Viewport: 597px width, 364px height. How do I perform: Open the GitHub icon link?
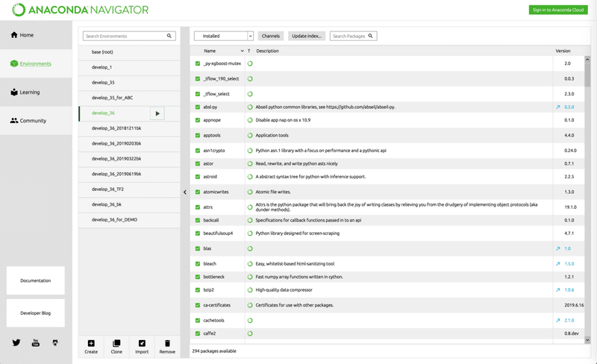click(x=55, y=342)
